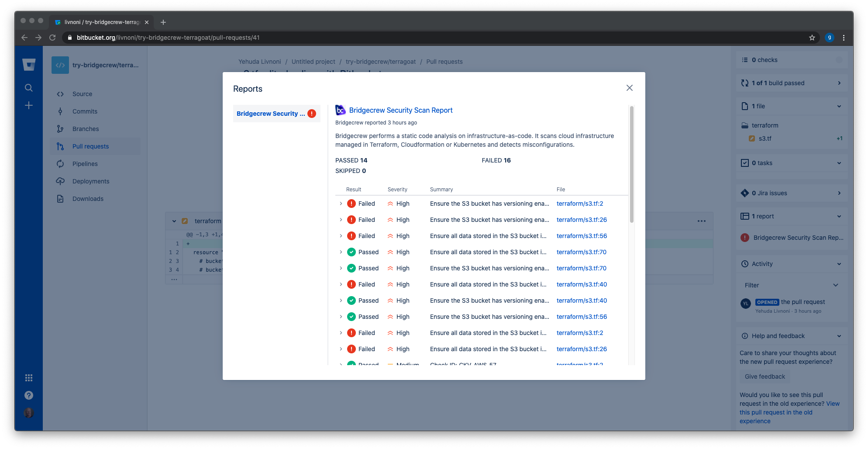
Task: Click the Give feedback button
Action: pos(765,376)
